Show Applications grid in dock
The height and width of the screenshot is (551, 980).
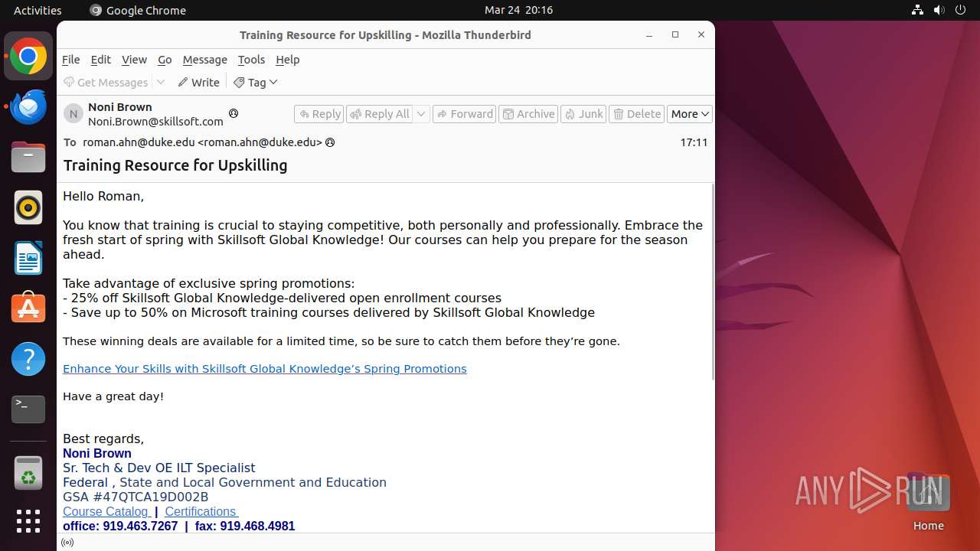tap(28, 521)
